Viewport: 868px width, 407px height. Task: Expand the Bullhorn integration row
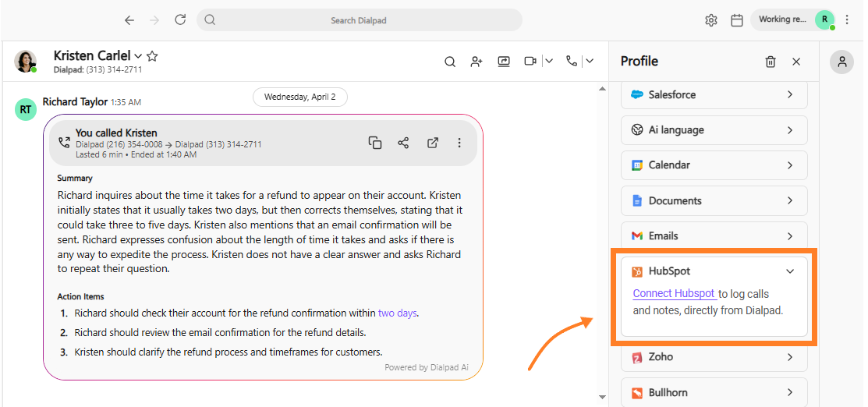point(714,393)
